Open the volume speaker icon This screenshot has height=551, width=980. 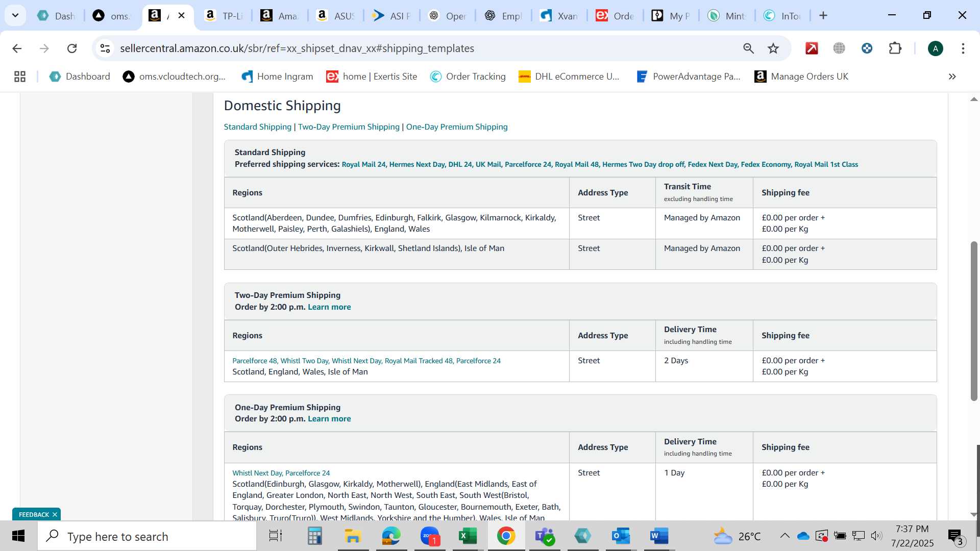[x=876, y=536]
